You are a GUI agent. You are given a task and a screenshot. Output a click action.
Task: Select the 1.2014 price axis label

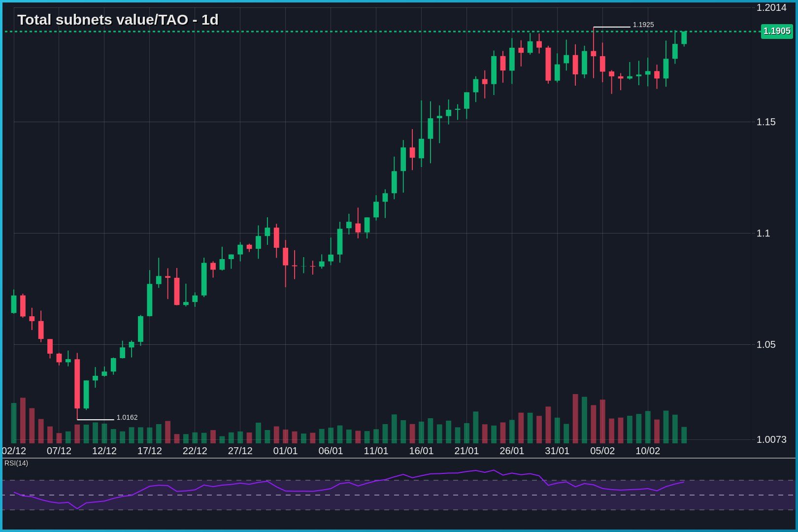[x=771, y=7]
